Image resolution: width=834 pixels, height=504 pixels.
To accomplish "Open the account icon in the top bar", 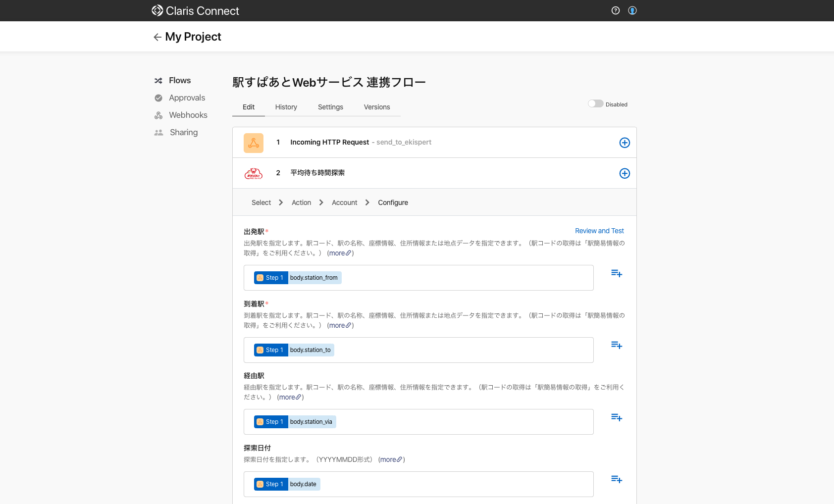I will (x=632, y=10).
